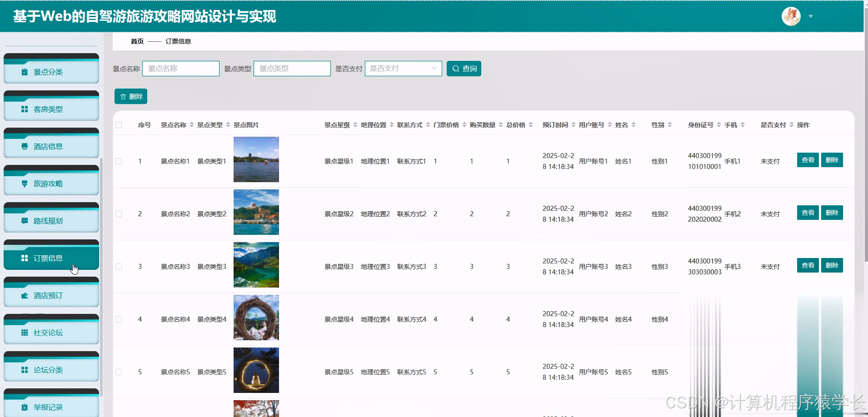The width and height of the screenshot is (868, 417).
Task: Click the trash icon on the 删除 button
Action: pos(123,96)
